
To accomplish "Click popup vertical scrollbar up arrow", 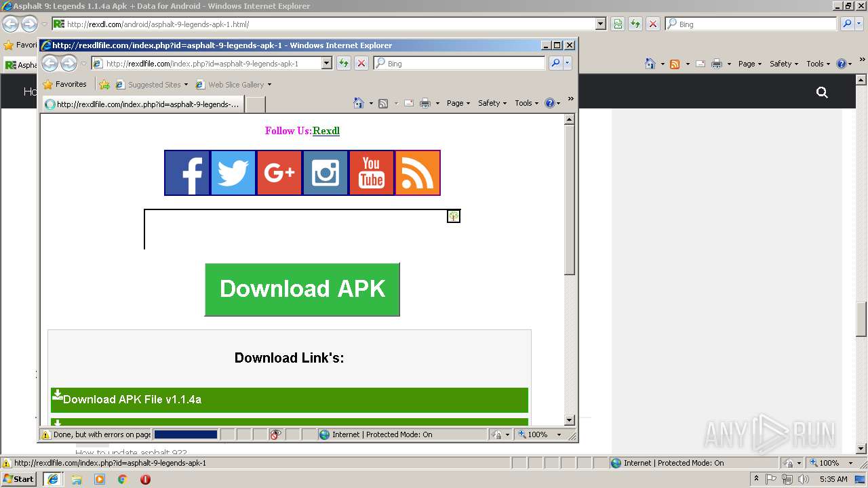I will pyautogui.click(x=570, y=119).
